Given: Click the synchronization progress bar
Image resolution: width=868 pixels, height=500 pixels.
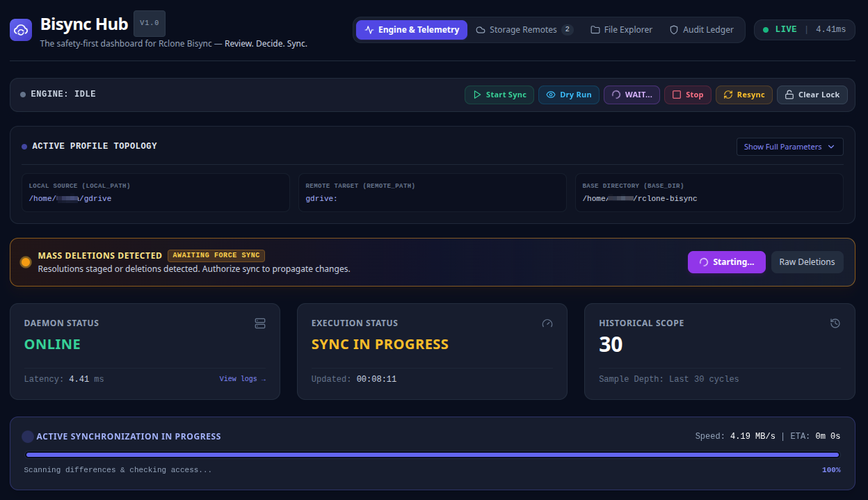Looking at the screenshot, I should (433, 455).
